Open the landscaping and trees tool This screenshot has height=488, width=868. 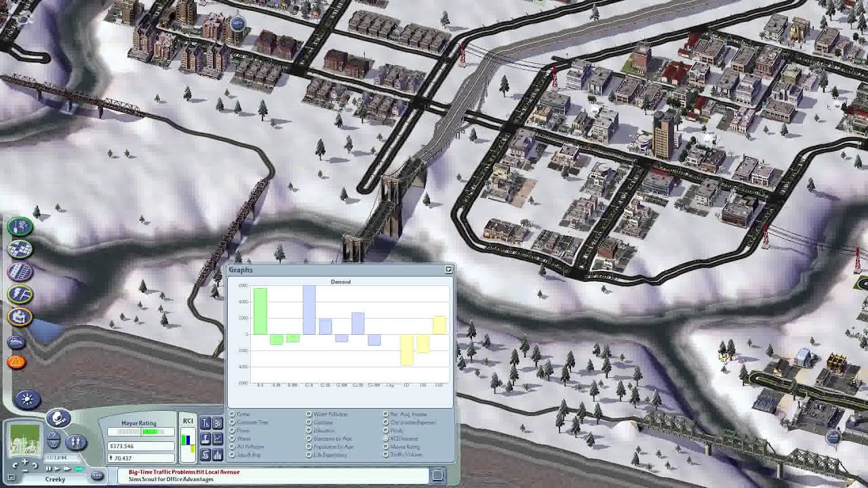(20, 226)
